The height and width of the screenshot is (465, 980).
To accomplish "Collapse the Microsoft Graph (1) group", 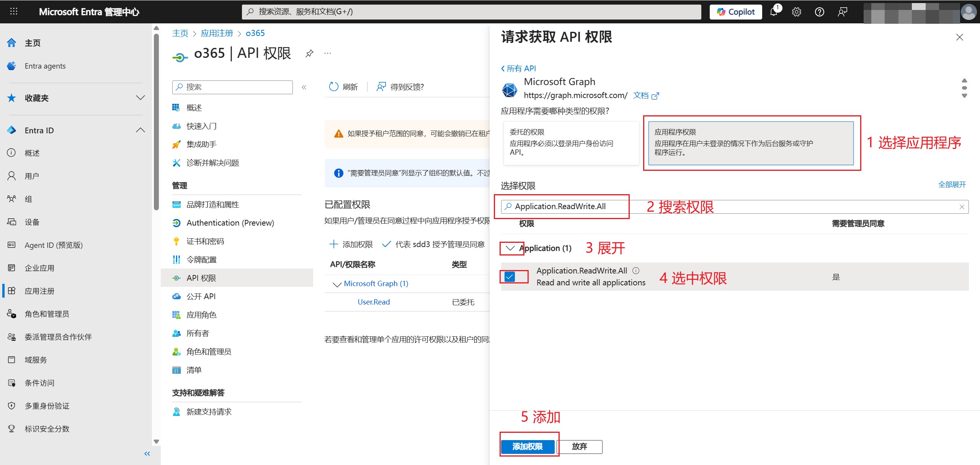I will [337, 284].
